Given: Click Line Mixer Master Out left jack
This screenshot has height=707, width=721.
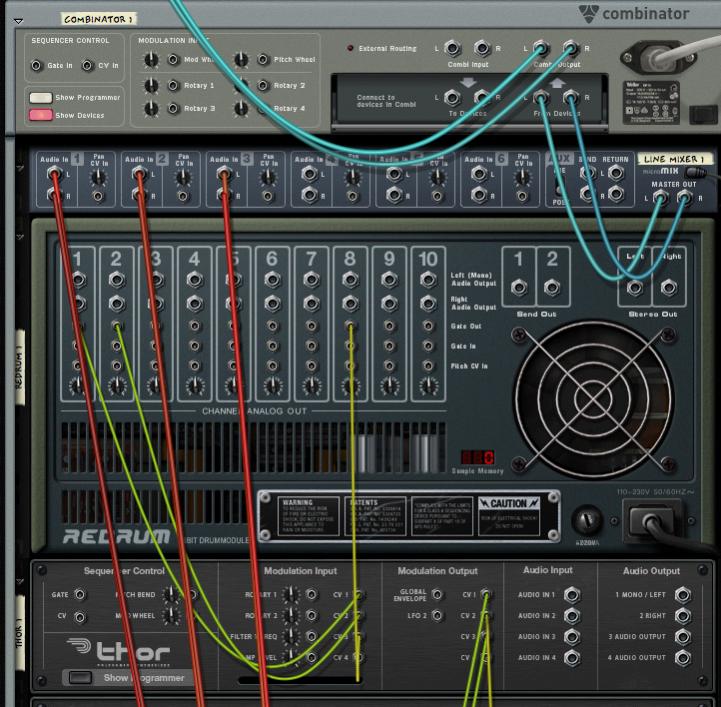Looking at the screenshot, I should [660, 198].
